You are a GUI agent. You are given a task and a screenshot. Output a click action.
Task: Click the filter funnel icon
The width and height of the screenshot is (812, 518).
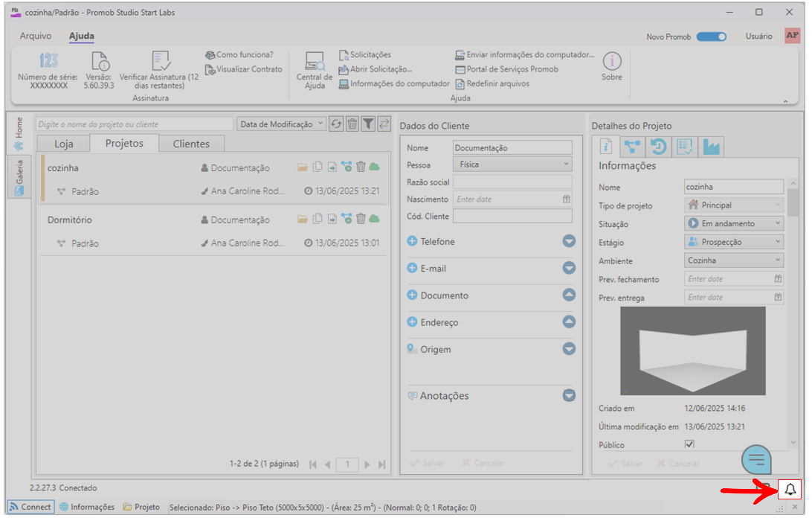(x=368, y=124)
